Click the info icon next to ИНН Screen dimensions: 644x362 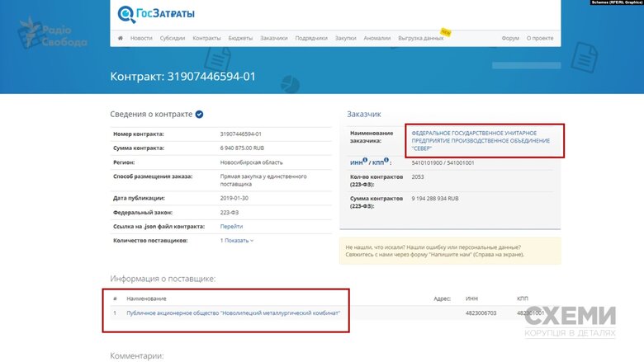pos(365,160)
